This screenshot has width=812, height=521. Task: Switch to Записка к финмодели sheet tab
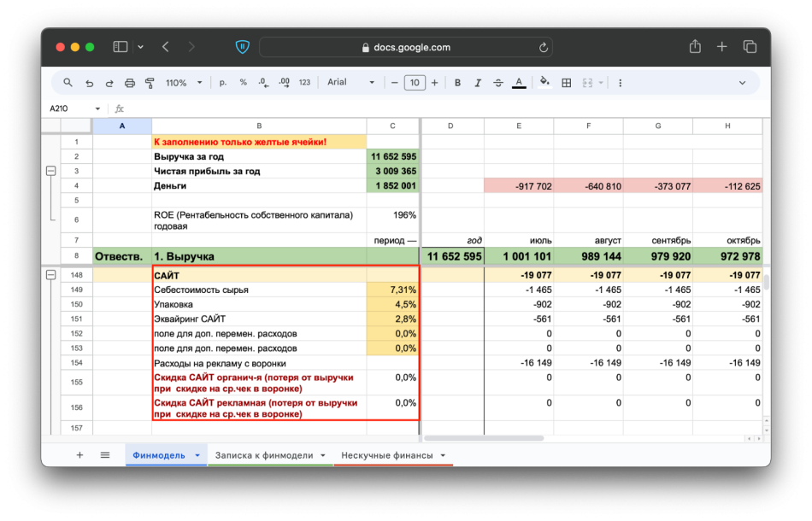264,455
